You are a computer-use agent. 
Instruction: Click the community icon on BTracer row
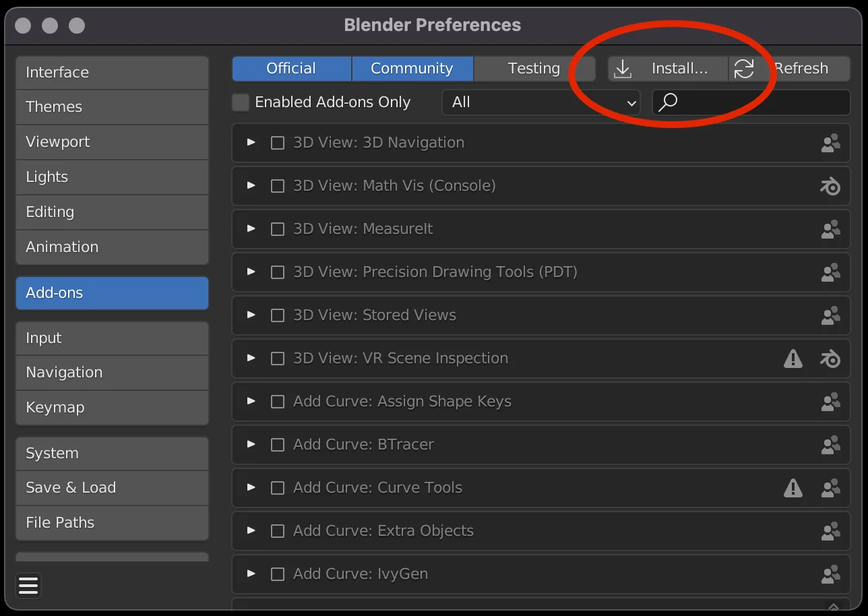830,445
